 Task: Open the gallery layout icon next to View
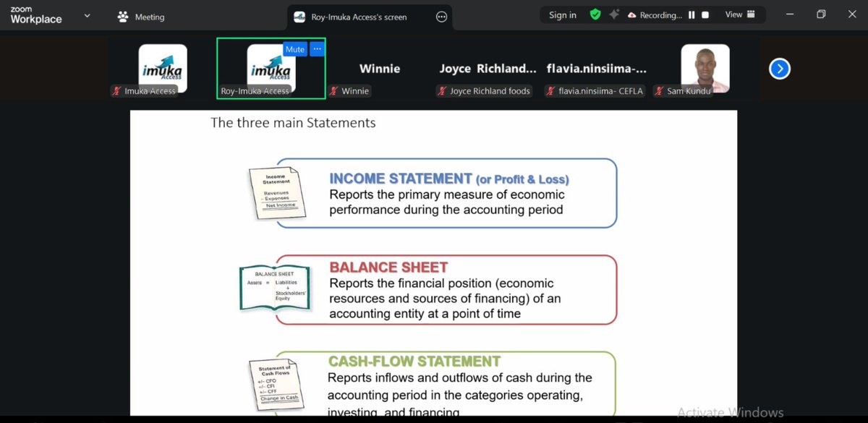pos(752,14)
